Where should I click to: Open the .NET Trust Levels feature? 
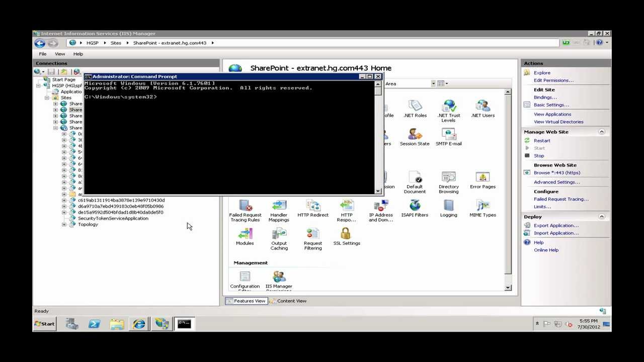[449, 111]
